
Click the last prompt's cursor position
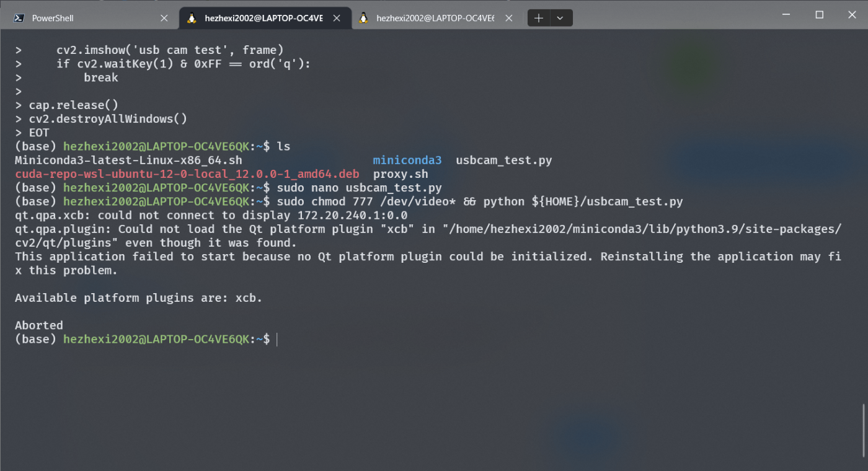pyautogui.click(x=278, y=339)
